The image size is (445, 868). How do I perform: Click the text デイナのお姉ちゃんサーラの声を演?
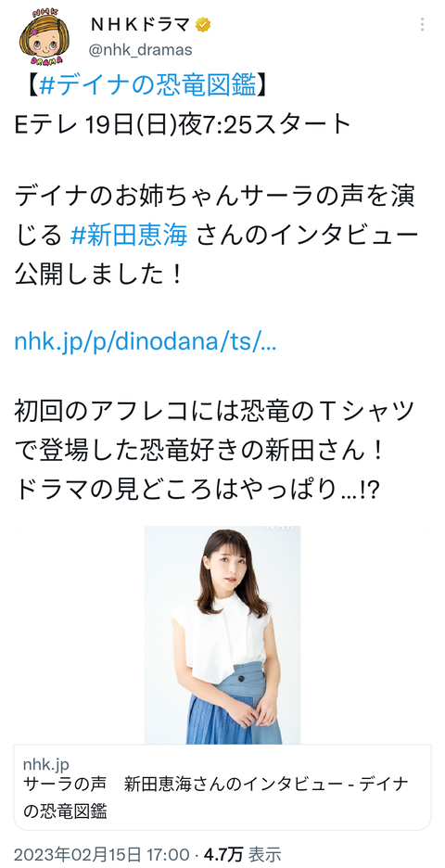click(x=215, y=198)
